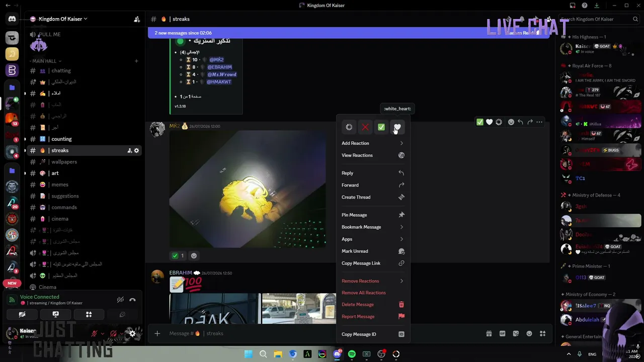This screenshot has width=644, height=362.
Task: Open the Discord direct messages home icon
Action: point(12,19)
